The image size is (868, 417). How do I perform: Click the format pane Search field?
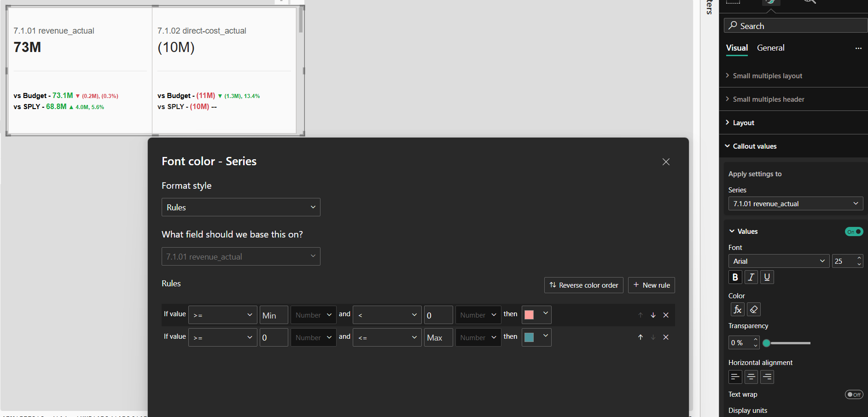pyautogui.click(x=796, y=26)
